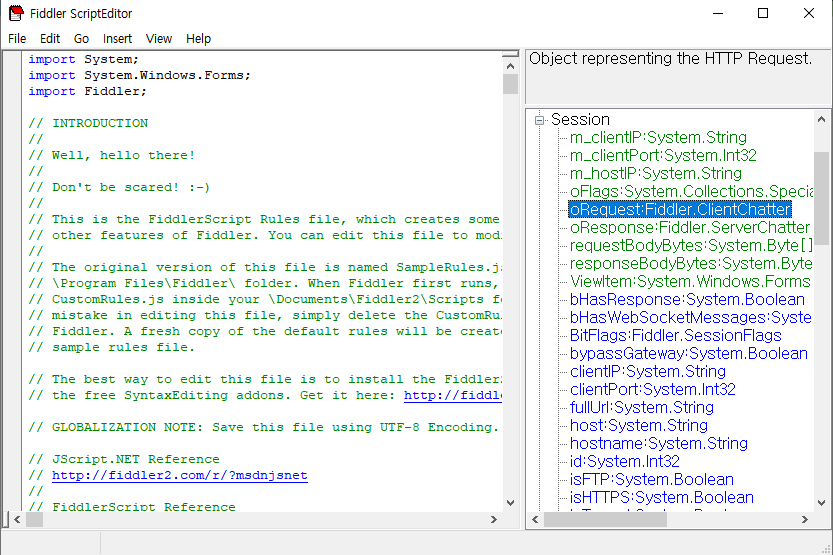Open the fiddler2.com msdnjsnet link

180,475
